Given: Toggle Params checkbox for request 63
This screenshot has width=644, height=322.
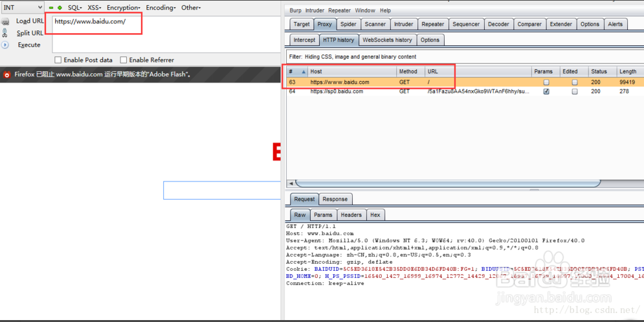Looking at the screenshot, I should pyautogui.click(x=546, y=82).
